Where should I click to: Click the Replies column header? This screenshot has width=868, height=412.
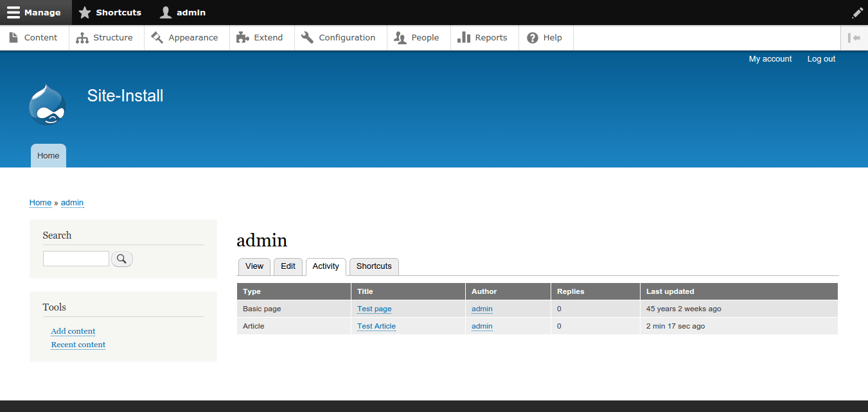(x=596, y=291)
